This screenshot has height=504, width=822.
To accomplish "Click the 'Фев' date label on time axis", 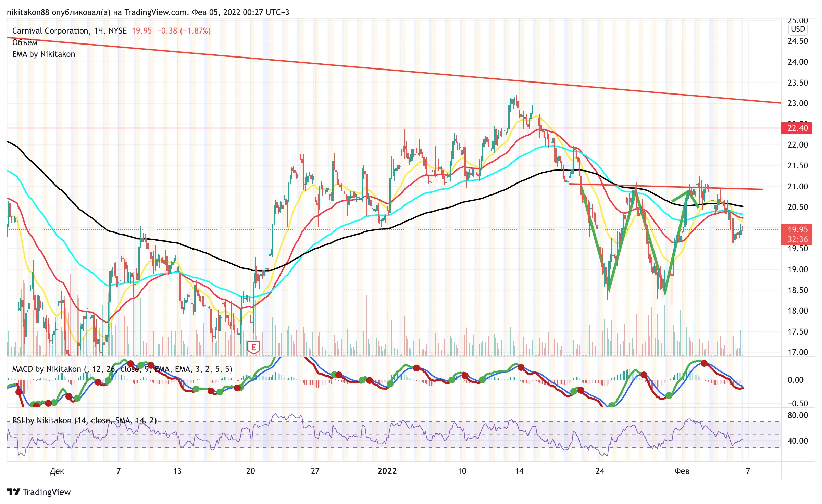I will [682, 471].
